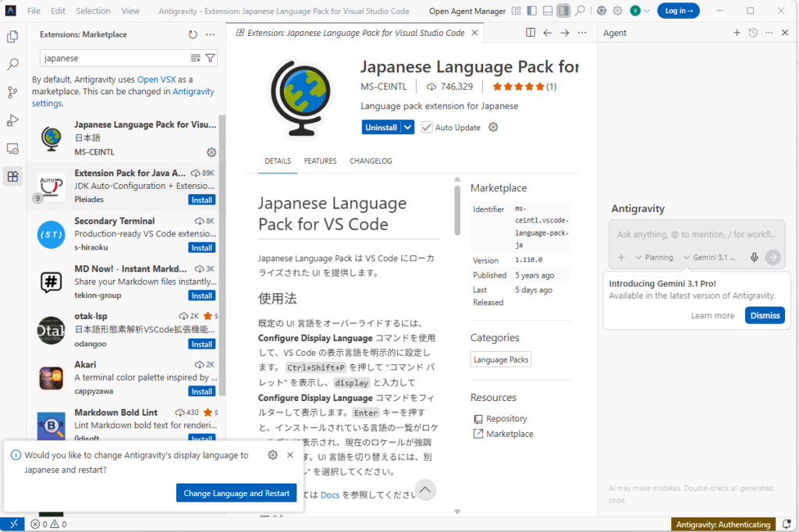The image size is (799, 532).
Task: Refresh the Extensions Marketplace list
Action: point(193,34)
